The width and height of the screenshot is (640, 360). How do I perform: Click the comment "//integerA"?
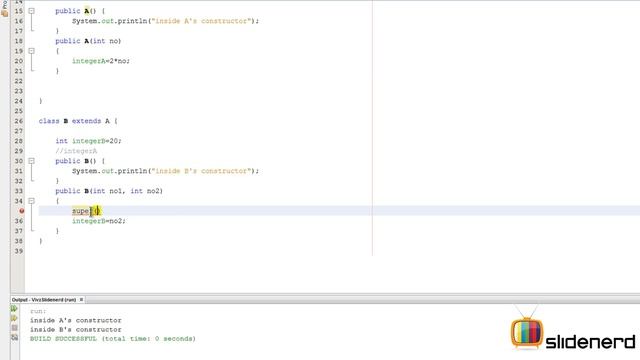(x=76, y=151)
